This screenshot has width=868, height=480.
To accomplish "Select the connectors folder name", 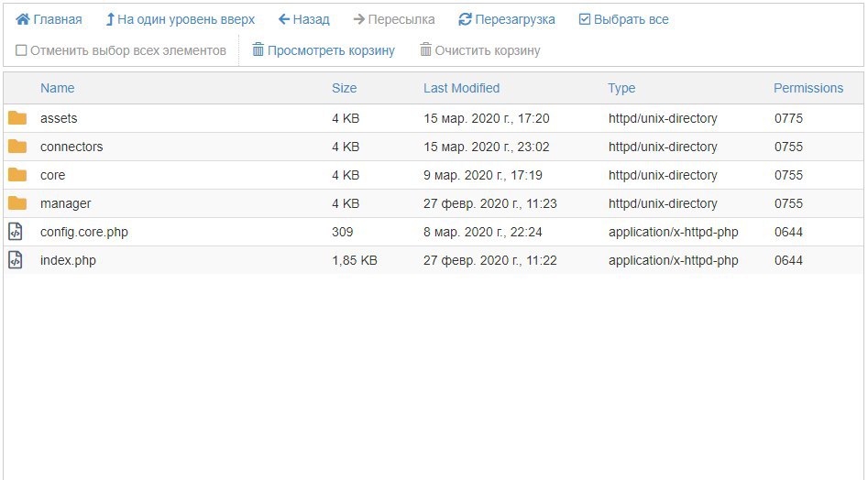I will click(71, 147).
